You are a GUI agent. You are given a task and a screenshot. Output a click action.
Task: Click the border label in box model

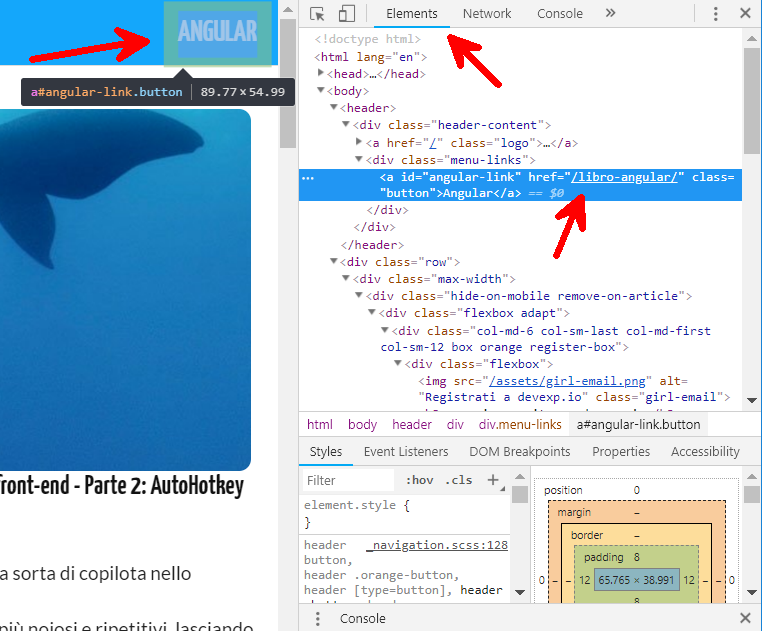pyautogui.click(x=587, y=535)
